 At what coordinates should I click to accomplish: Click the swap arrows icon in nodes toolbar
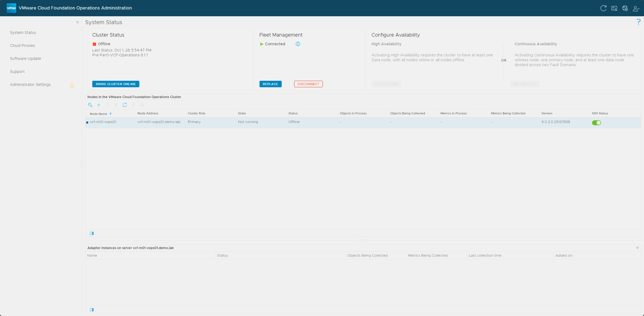142,105
